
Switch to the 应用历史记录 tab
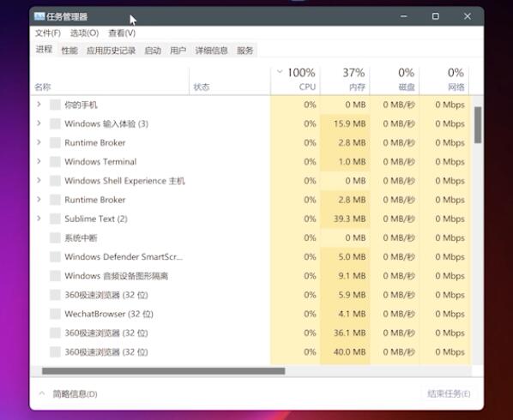click(x=111, y=51)
